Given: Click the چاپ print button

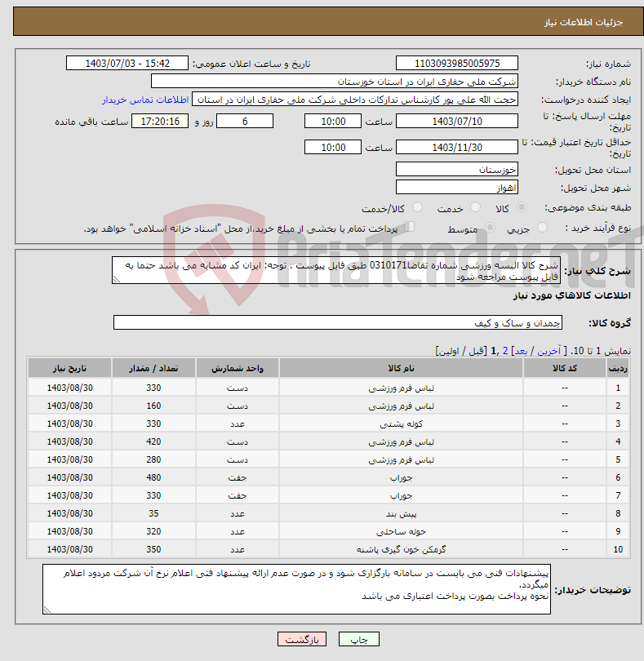Looking at the screenshot, I should [359, 639].
